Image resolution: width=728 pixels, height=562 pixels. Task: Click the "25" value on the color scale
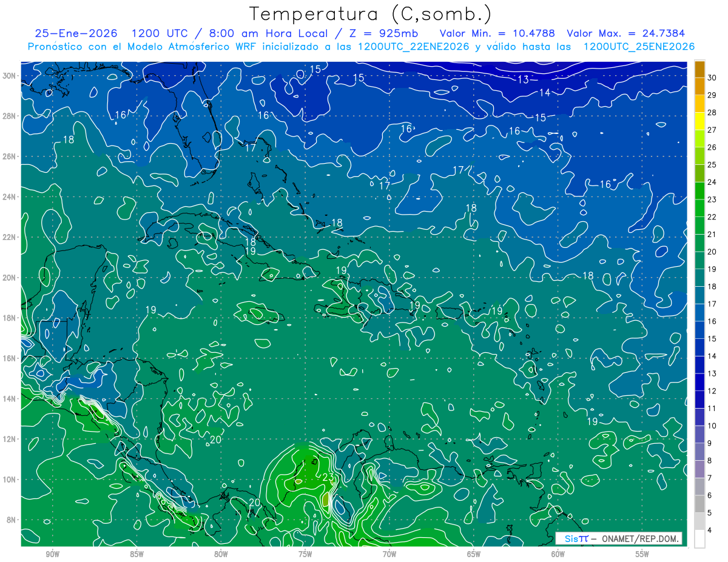[712, 165]
